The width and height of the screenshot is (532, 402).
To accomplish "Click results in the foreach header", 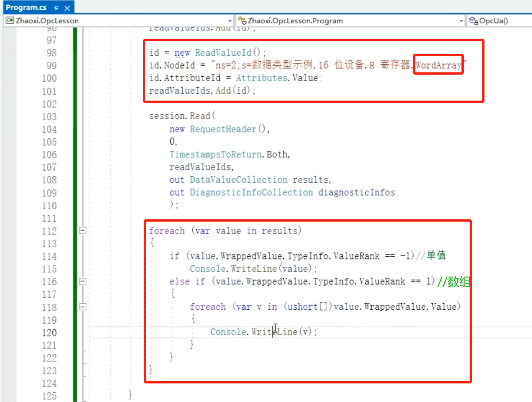I will (x=280, y=231).
